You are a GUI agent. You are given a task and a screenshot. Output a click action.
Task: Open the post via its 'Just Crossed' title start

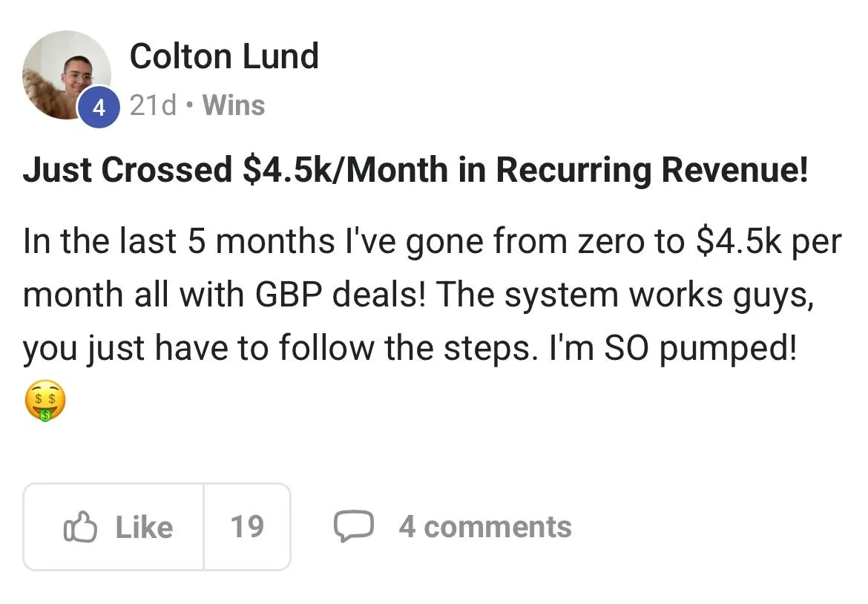pos(128,169)
